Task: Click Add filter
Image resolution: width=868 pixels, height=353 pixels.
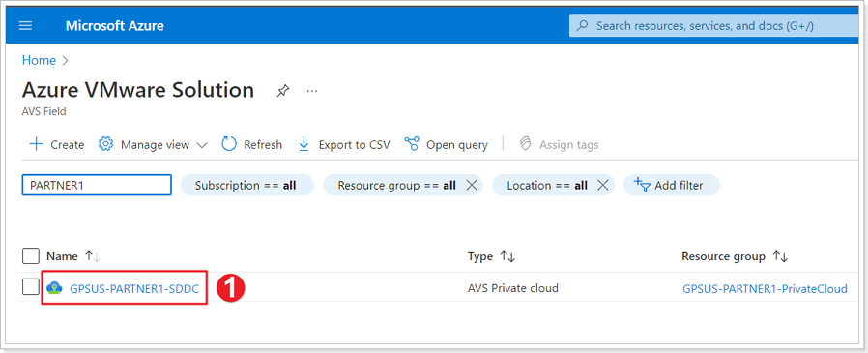Action: coord(672,185)
